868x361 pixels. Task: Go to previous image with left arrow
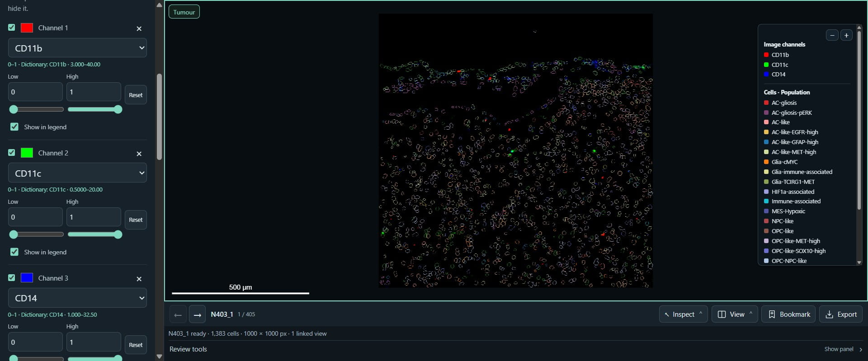(178, 314)
